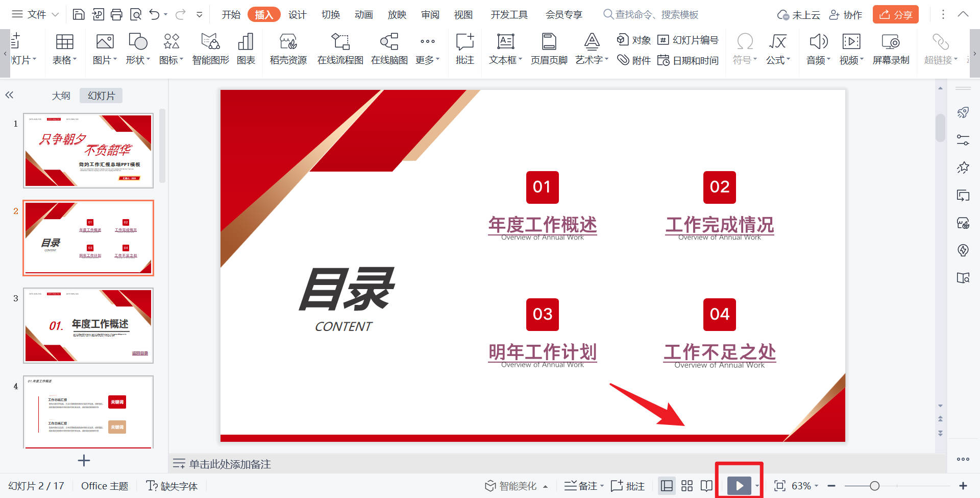980x498 pixels.
Task: Switch to normal view in status bar
Action: coord(667,486)
